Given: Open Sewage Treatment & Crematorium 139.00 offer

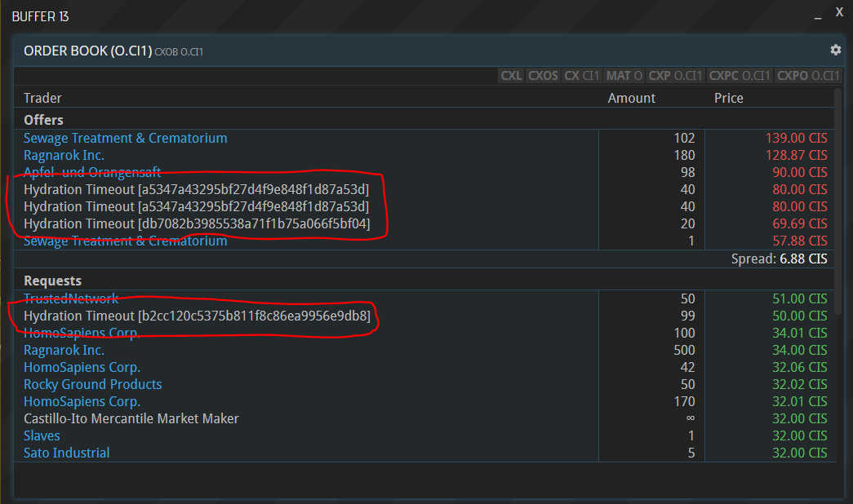Looking at the screenshot, I should [x=125, y=138].
